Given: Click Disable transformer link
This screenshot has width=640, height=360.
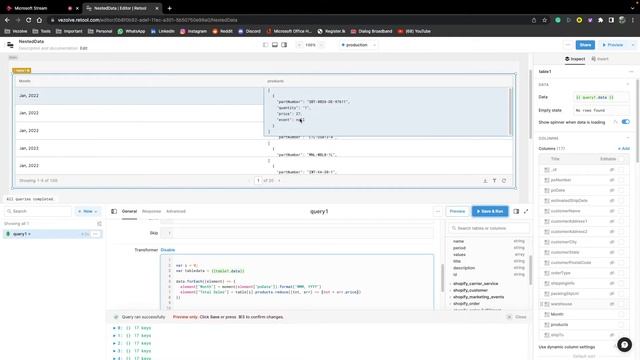Looking at the screenshot, I should (168, 250).
